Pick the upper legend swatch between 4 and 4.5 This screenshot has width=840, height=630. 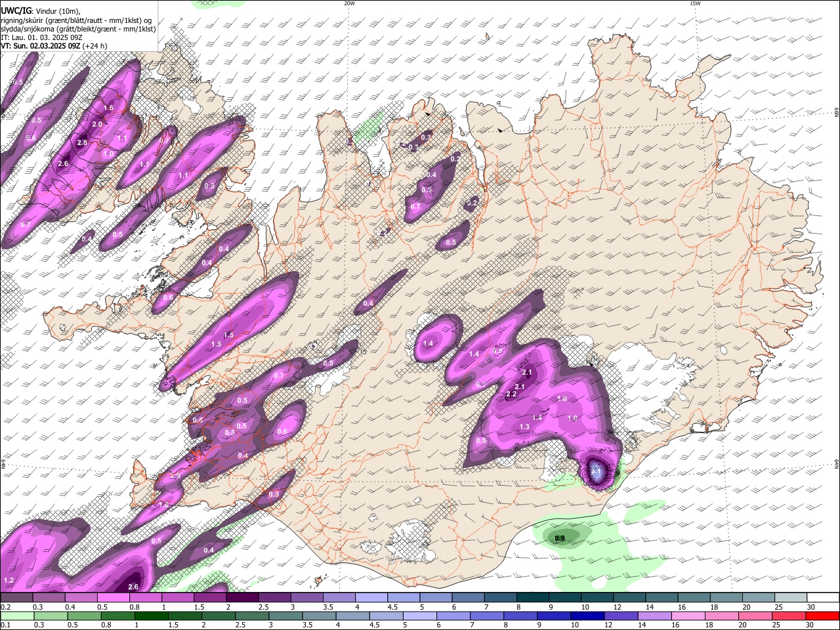[370, 597]
